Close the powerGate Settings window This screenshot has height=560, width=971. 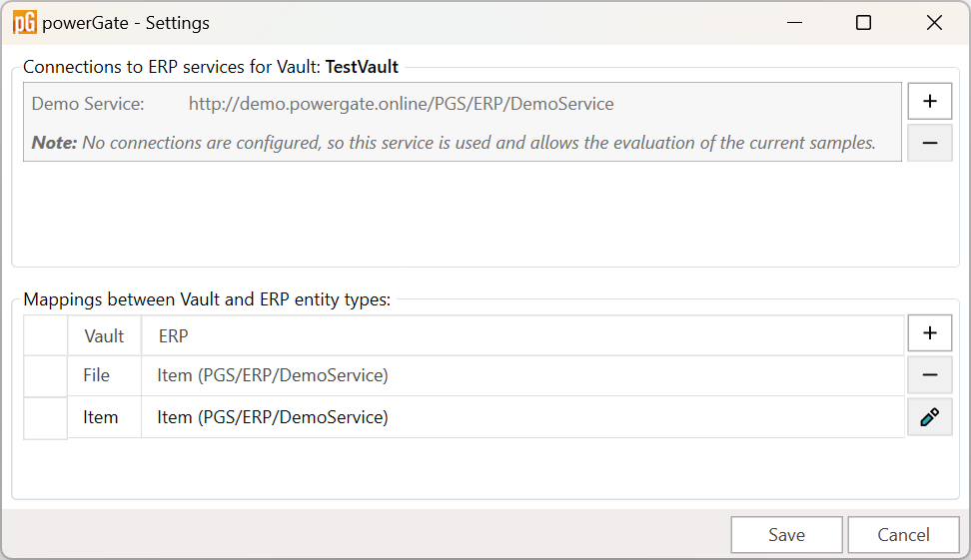tap(934, 23)
